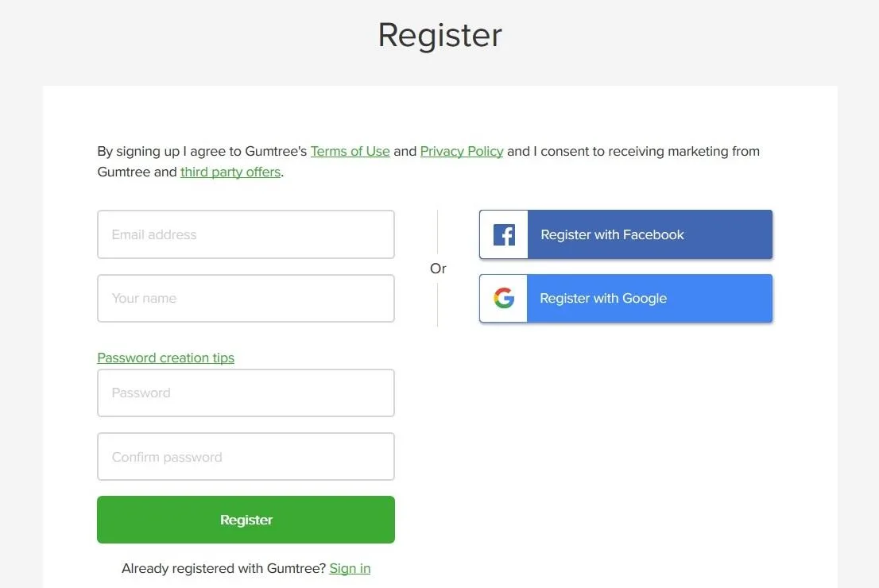Submit the registration form
Image resolution: width=879 pixels, height=588 pixels.
(x=246, y=520)
